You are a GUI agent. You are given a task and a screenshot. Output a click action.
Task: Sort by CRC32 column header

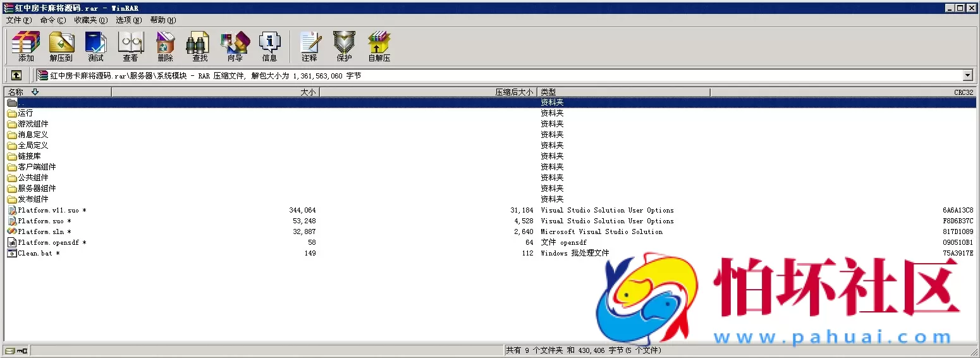(x=843, y=92)
